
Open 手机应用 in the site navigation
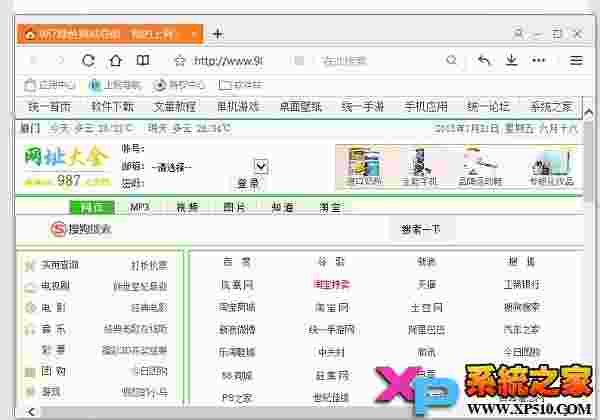[426, 106]
